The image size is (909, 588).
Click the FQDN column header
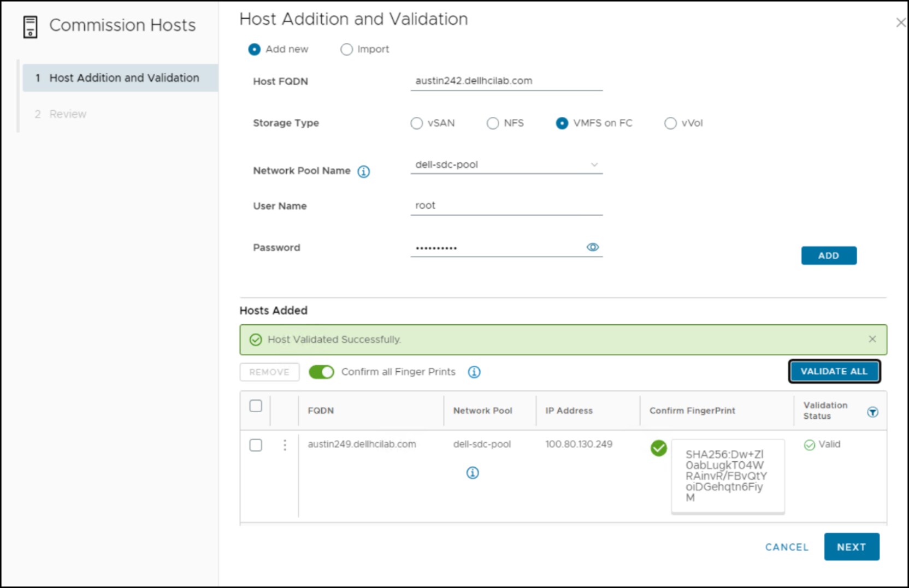[321, 411]
